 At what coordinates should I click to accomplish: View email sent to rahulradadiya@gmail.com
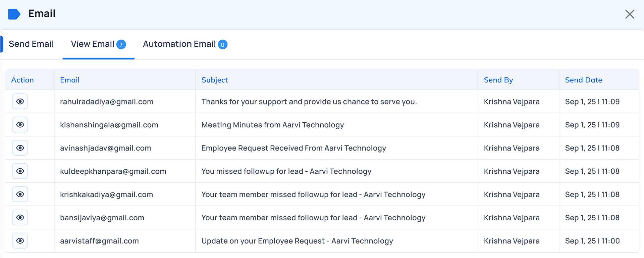[x=20, y=101]
